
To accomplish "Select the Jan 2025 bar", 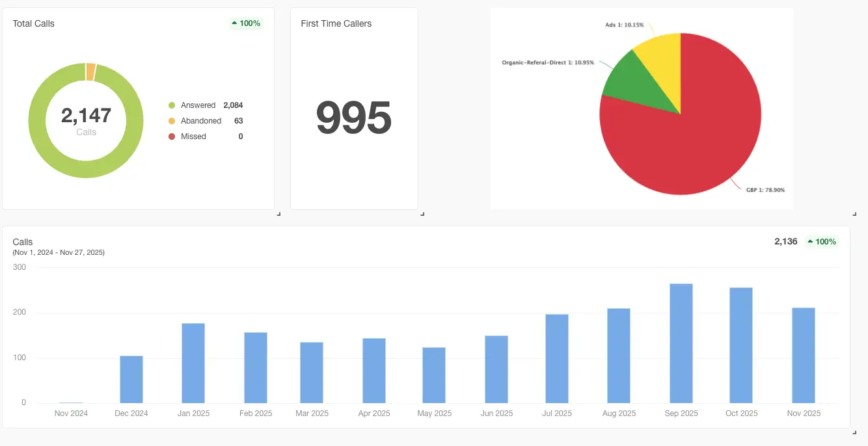I will tap(193, 363).
